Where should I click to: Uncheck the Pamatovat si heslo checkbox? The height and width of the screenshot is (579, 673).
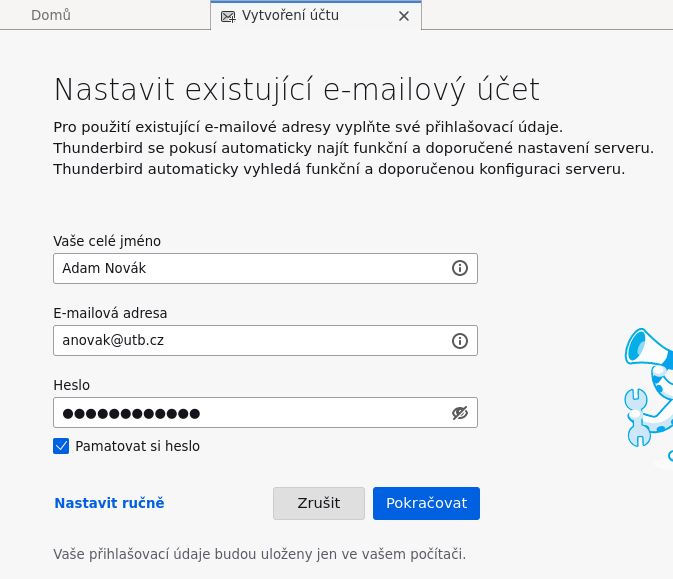pos(62,446)
